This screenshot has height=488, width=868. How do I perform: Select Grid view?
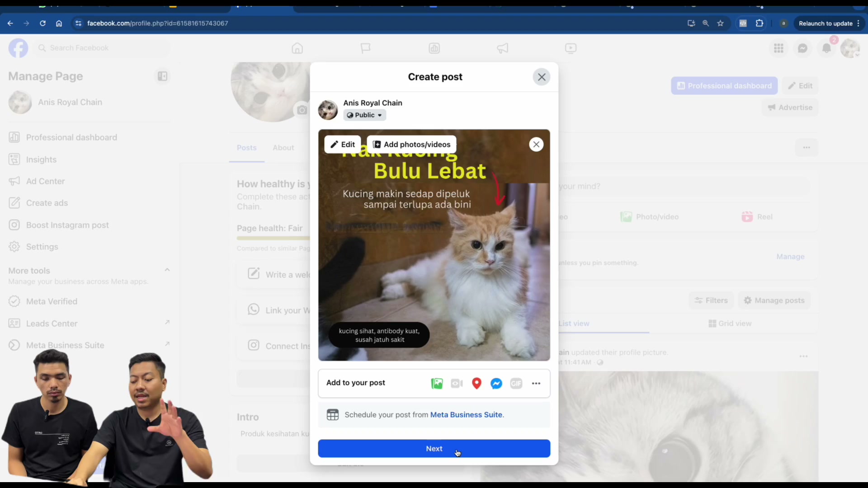click(730, 324)
